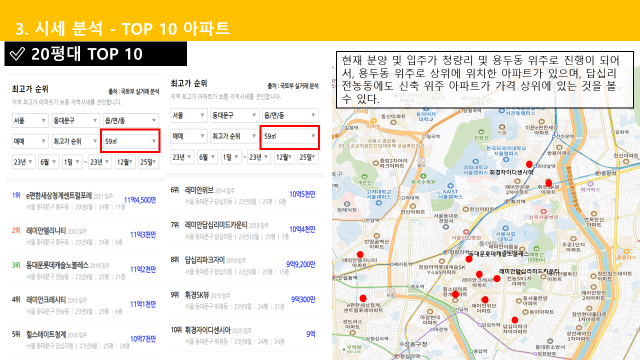Viewport: 640px width, 360px height.
Task: Click the description text box above the map
Action: 485,80
